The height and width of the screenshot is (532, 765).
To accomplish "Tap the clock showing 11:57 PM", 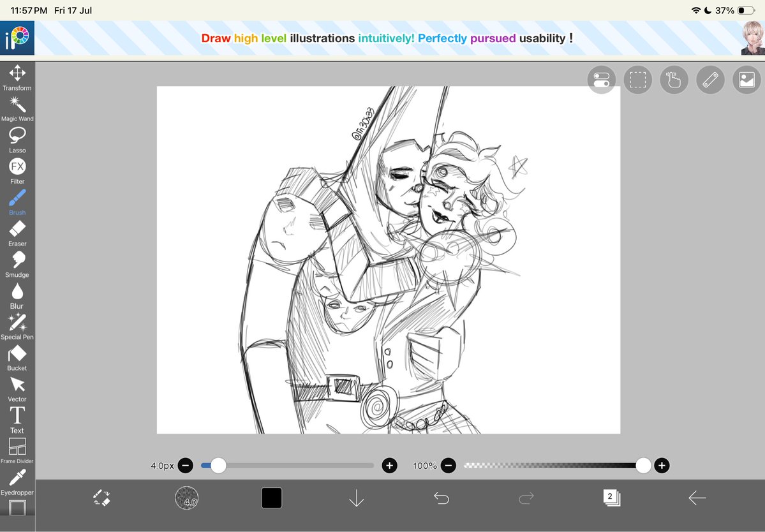I will tap(29, 10).
